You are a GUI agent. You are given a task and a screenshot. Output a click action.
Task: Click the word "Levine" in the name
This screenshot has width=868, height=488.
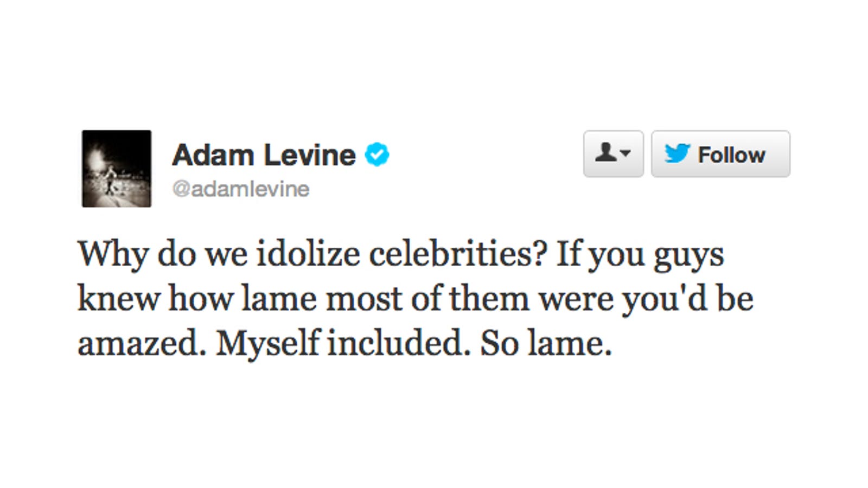[310, 155]
